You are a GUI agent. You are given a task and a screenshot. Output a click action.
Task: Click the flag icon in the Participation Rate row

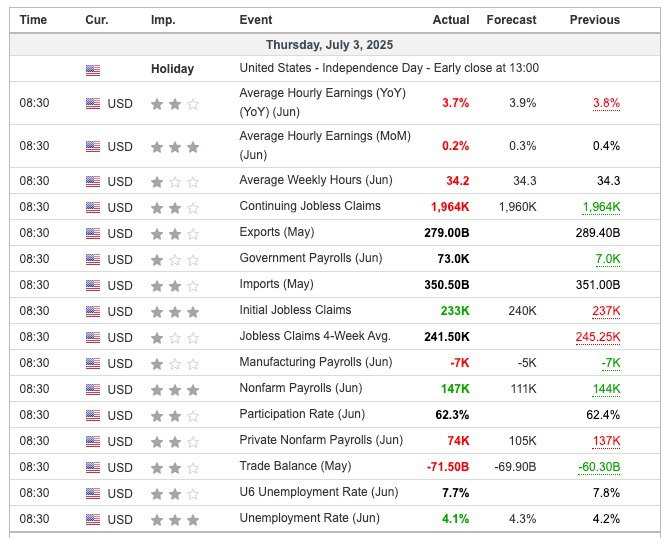point(93,415)
